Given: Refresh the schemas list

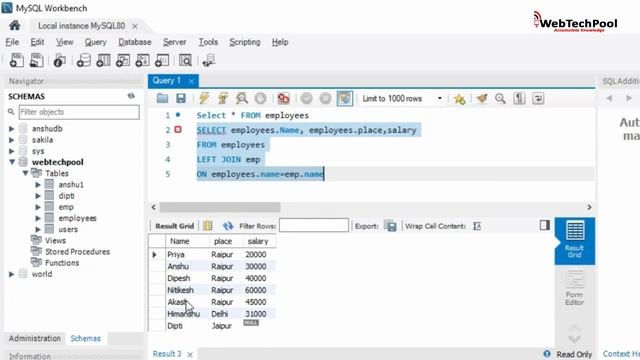Looking at the screenshot, I should click(x=131, y=96).
